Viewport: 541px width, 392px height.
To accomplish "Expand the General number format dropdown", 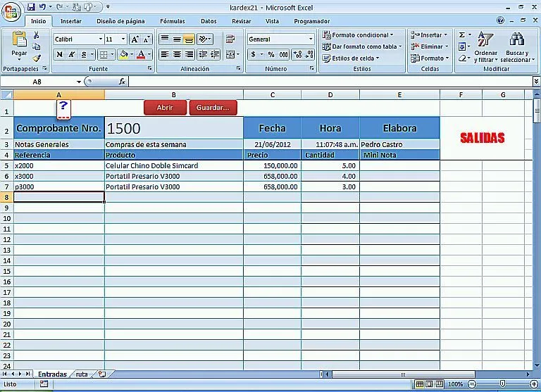I will click(311, 39).
